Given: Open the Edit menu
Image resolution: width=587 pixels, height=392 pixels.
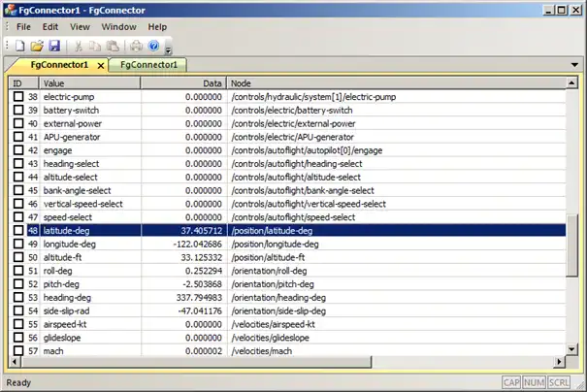Looking at the screenshot, I should 50,27.
